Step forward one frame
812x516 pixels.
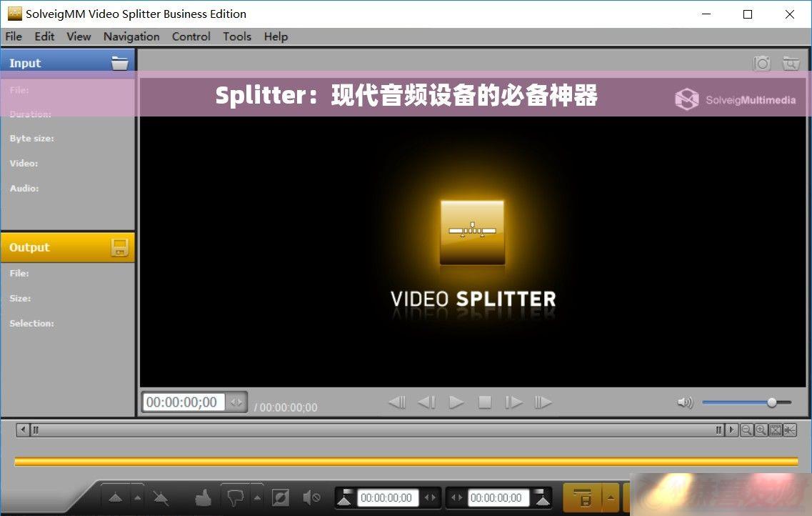tap(513, 402)
